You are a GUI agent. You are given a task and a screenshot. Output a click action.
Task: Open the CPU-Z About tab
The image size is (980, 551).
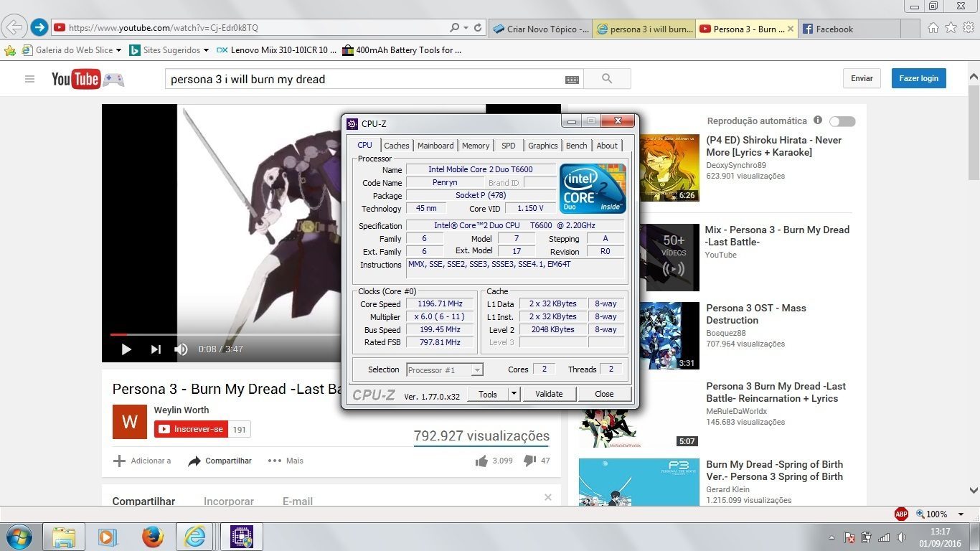tap(607, 146)
